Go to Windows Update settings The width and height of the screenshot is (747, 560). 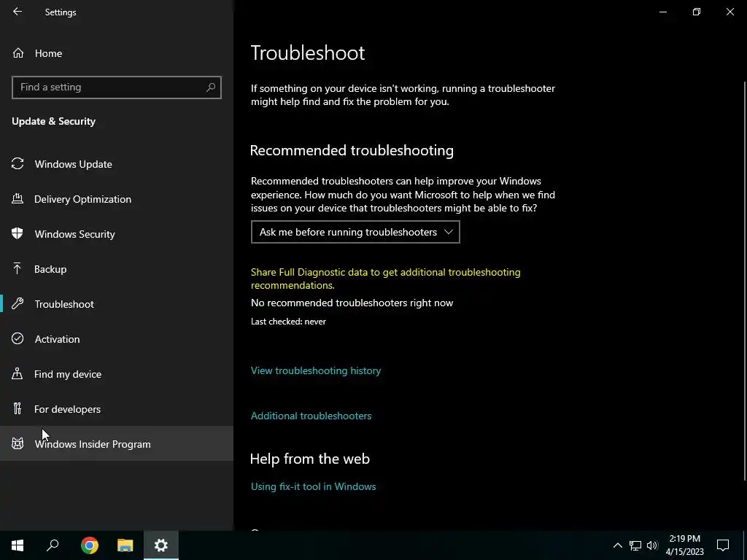117,164
